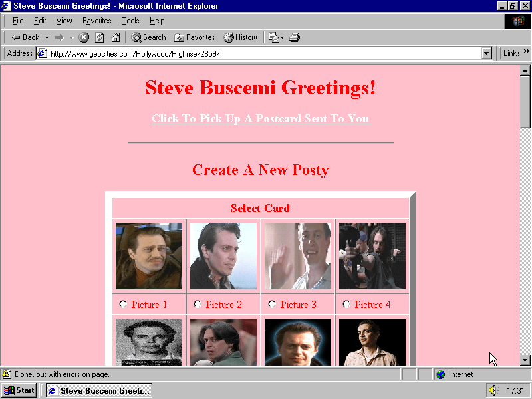Image resolution: width=532 pixels, height=399 pixels.
Task: Expand the Address bar dropdown arrow
Action: (486, 53)
